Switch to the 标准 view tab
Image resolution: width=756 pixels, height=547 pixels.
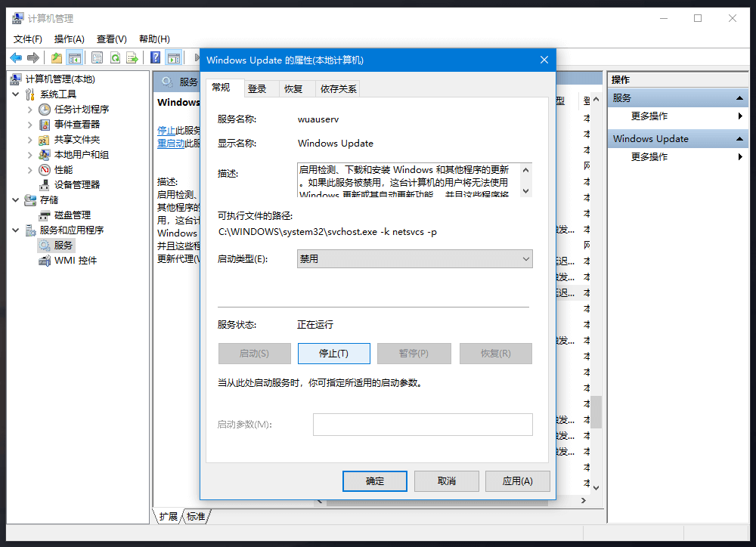[196, 517]
